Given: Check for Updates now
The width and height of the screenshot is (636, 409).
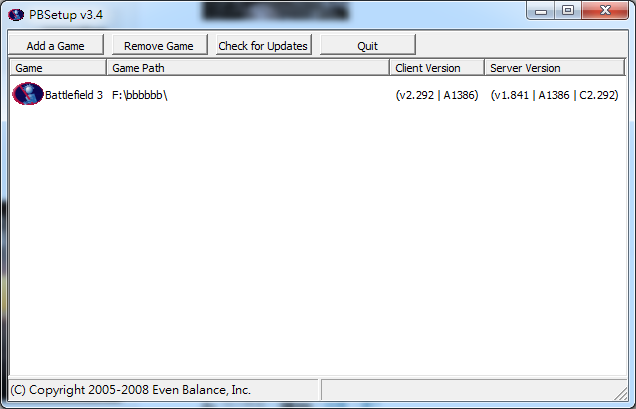Looking at the screenshot, I should 263,45.
